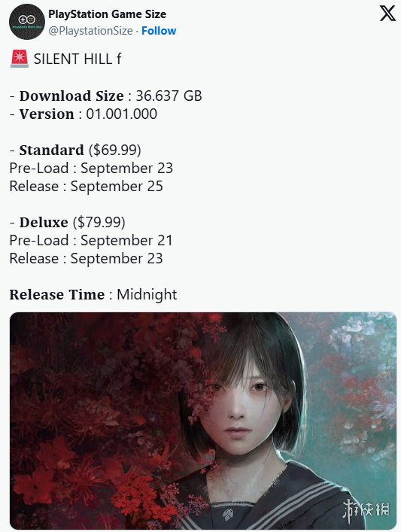Click the Download Size 36.637 GB line
The height and width of the screenshot is (532, 401).
click(106, 96)
